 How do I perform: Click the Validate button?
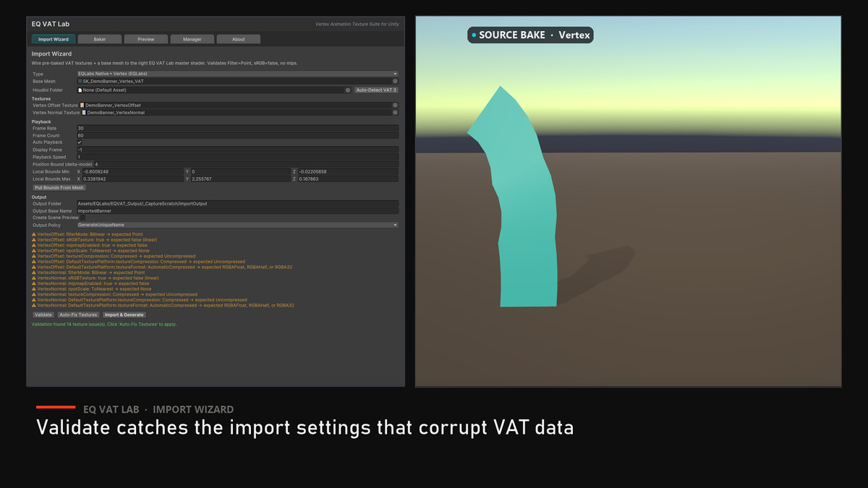43,315
